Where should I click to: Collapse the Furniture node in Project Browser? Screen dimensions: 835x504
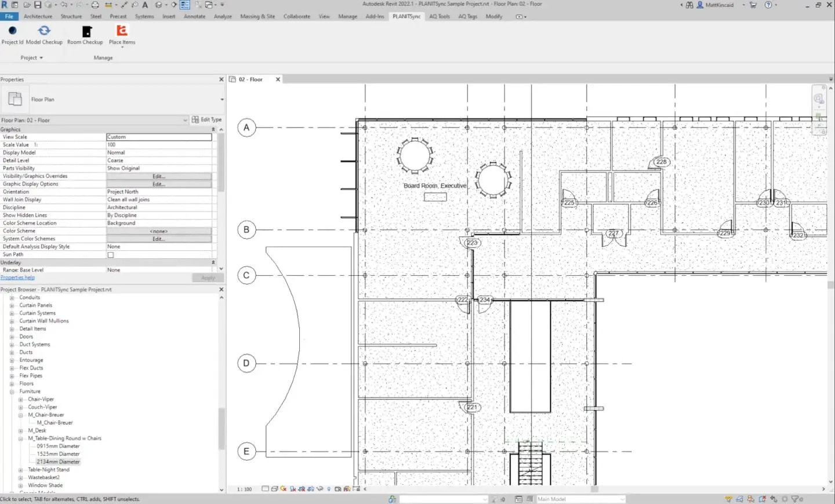click(x=12, y=392)
